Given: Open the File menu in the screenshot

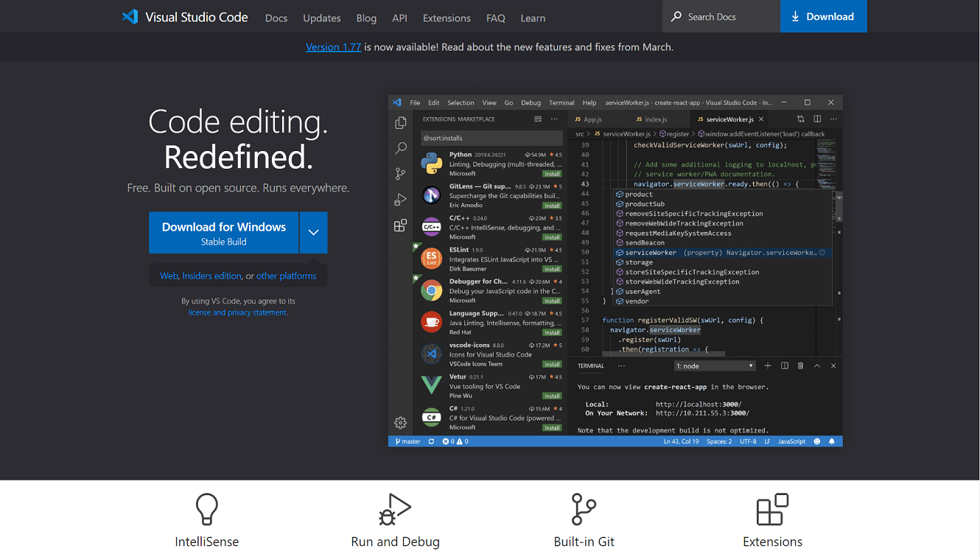Looking at the screenshot, I should point(415,102).
